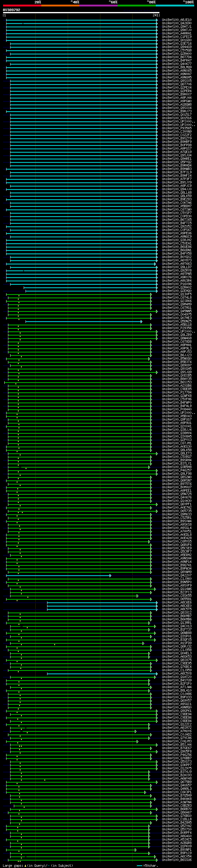
Task: Click the red 20% legend segment
Action: [22, 6]
